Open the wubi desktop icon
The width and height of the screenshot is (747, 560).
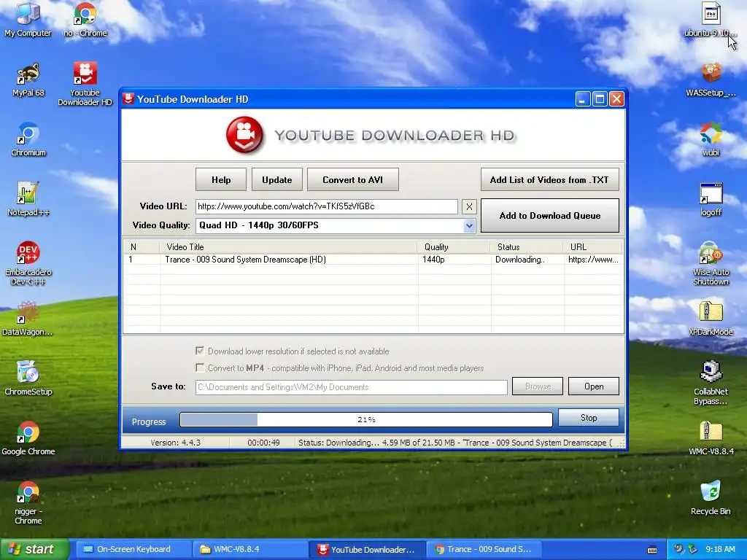(711, 139)
